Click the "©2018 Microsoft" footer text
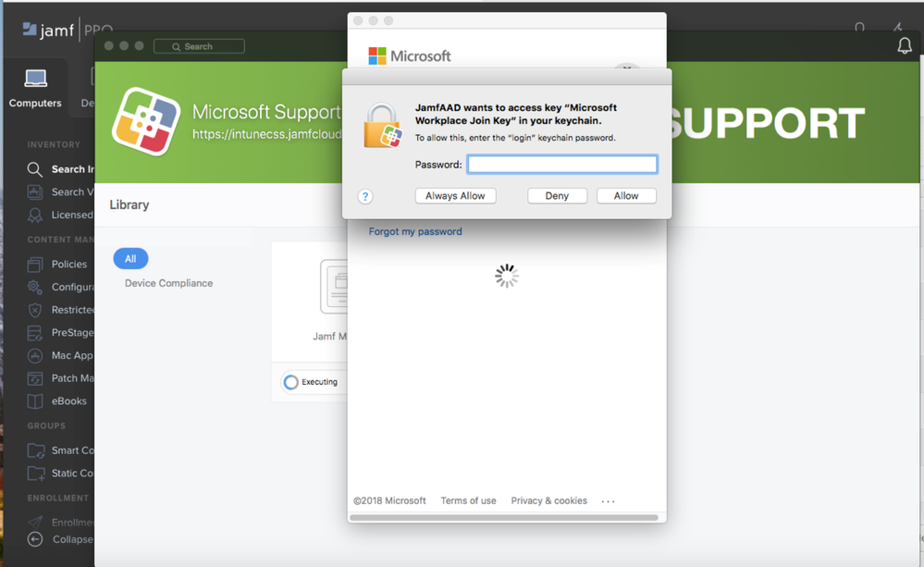The height and width of the screenshot is (567, 924). (389, 500)
